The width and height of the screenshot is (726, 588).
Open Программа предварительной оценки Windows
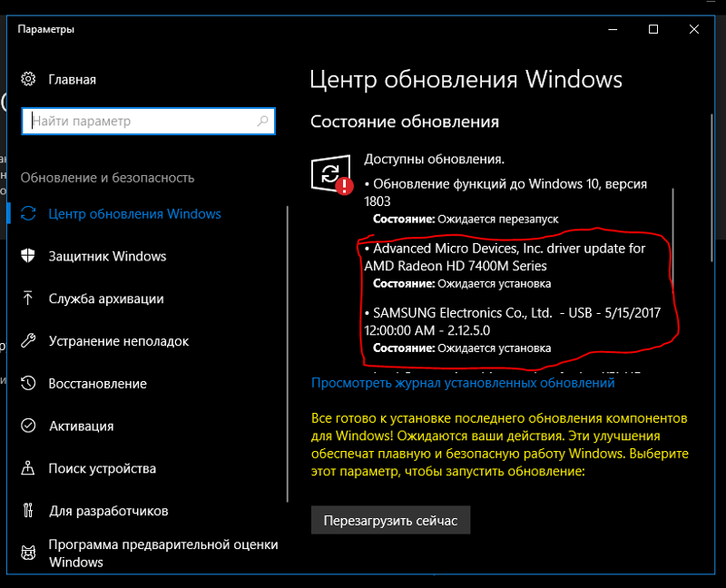tap(163, 554)
